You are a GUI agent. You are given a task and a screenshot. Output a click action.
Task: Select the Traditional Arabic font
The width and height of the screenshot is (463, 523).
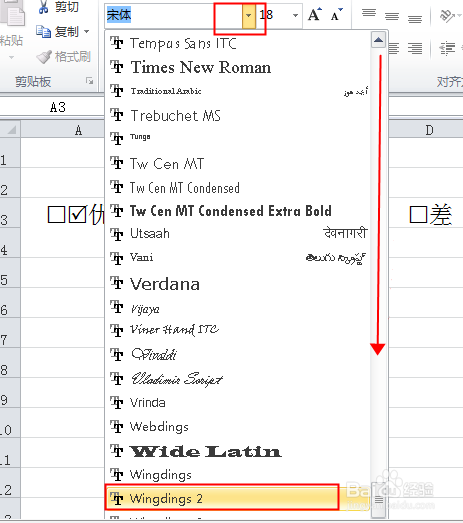(x=238, y=91)
